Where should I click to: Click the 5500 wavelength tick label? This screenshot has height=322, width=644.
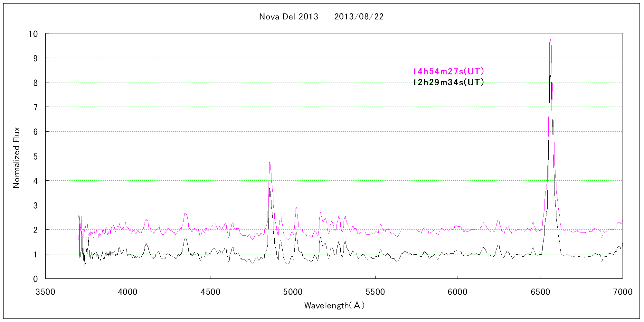(375, 292)
